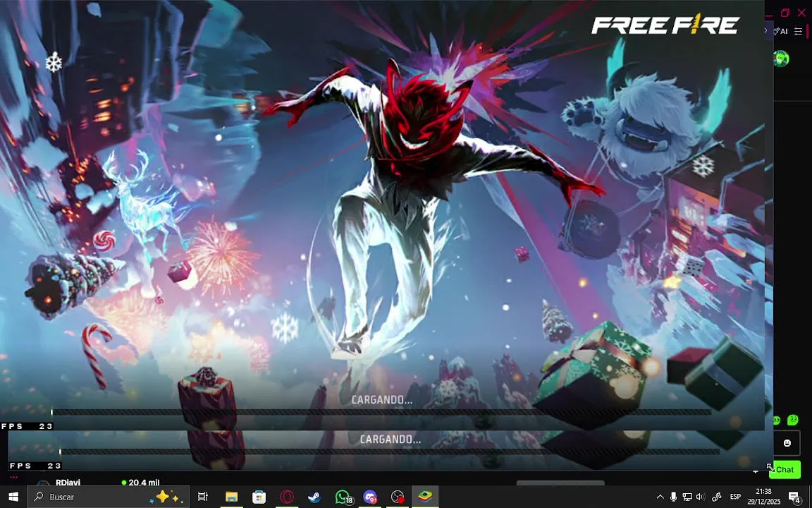Open the AI assistant icon in the chat header
The image size is (812, 508).
point(780,31)
